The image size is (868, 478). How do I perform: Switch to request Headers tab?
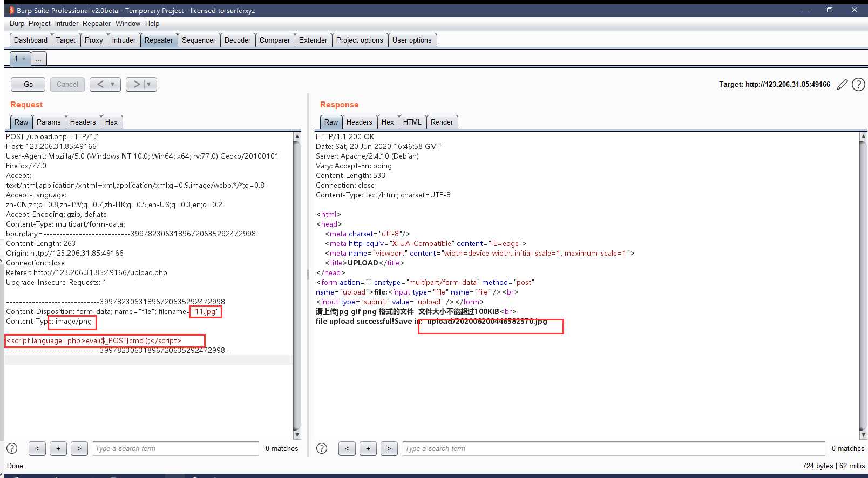click(x=83, y=122)
